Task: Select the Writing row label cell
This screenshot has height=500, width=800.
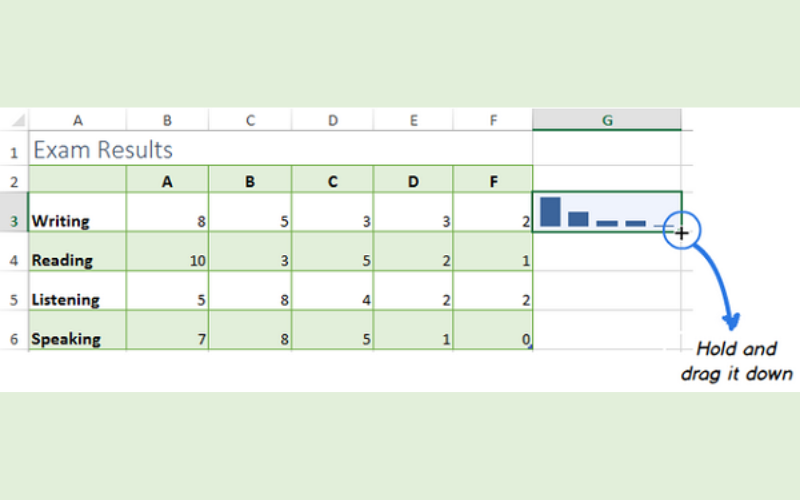Action: pos(78,221)
